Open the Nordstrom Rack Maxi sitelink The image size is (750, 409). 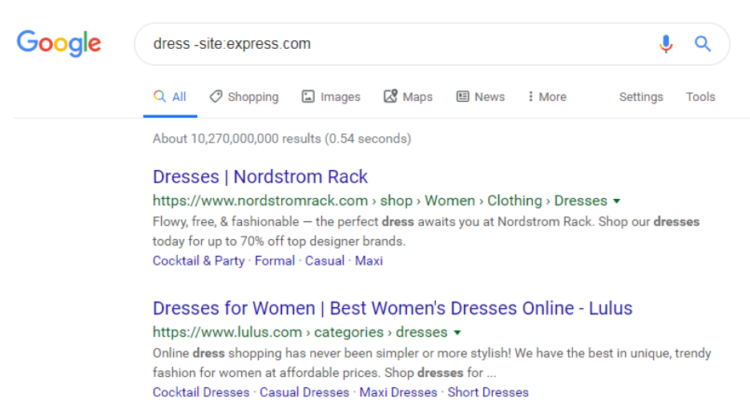pos(368,261)
